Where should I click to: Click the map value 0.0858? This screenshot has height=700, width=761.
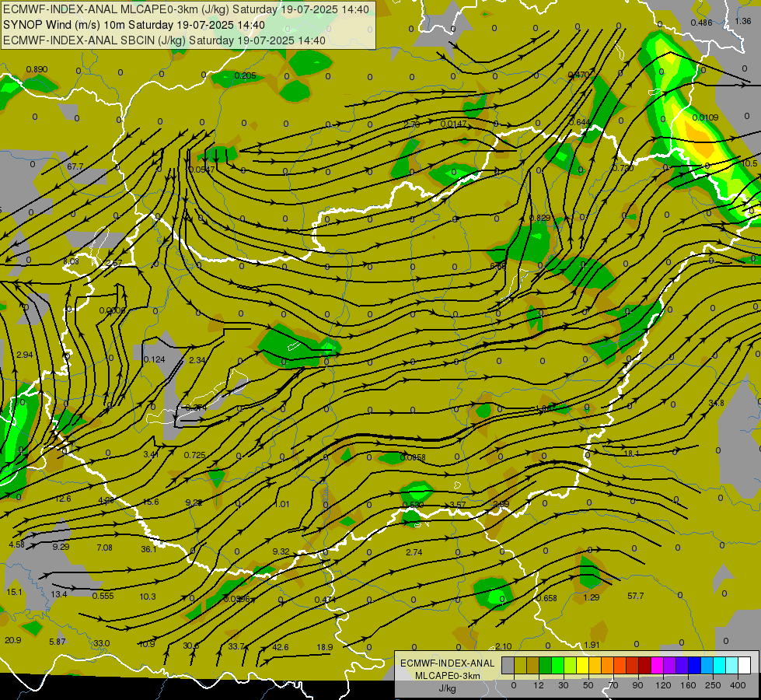point(413,457)
